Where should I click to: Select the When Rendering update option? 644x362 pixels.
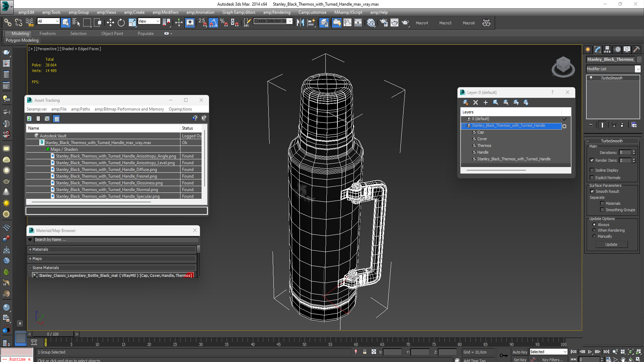click(594, 230)
